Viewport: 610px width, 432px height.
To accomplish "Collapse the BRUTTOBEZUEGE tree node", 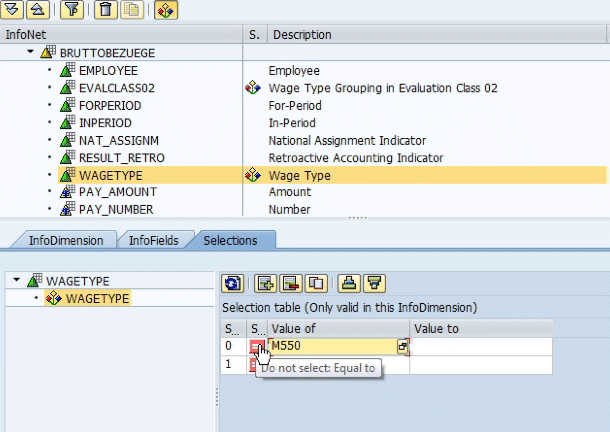I will coord(32,52).
